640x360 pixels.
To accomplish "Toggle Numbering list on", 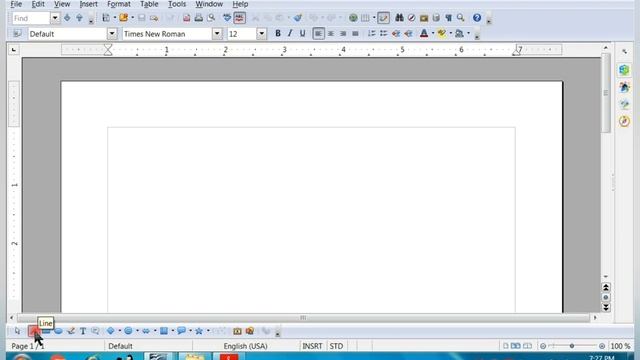I will [x=371, y=34].
